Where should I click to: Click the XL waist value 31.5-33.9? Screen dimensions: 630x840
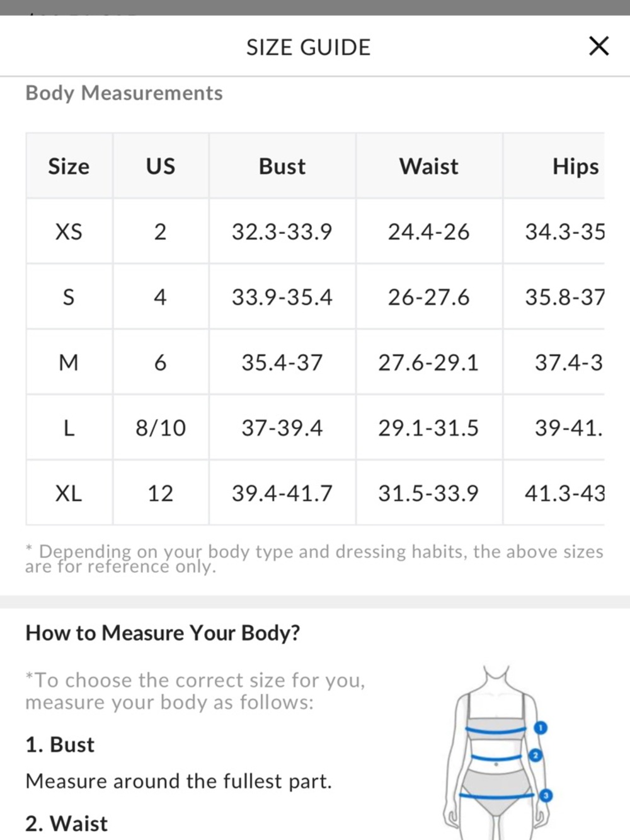429,493
